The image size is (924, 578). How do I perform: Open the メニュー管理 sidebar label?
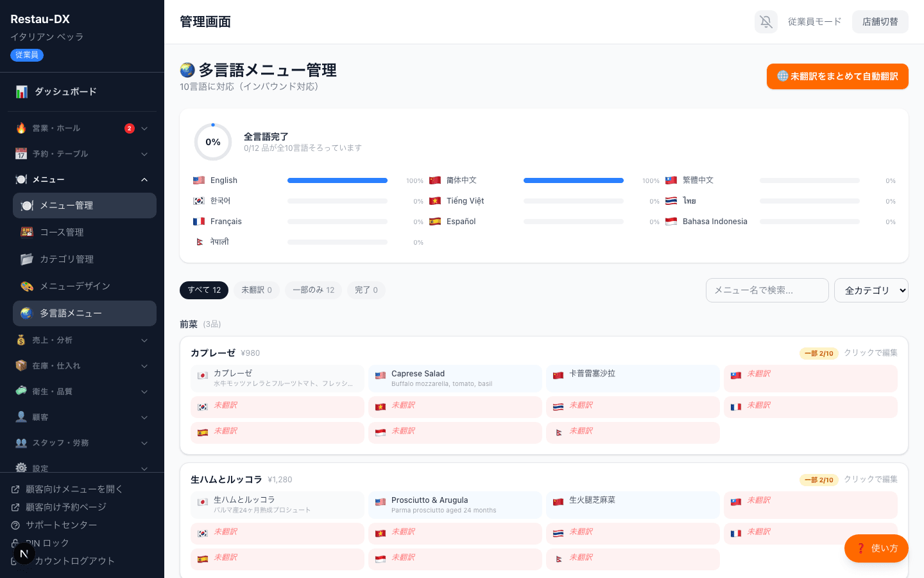[67, 206]
